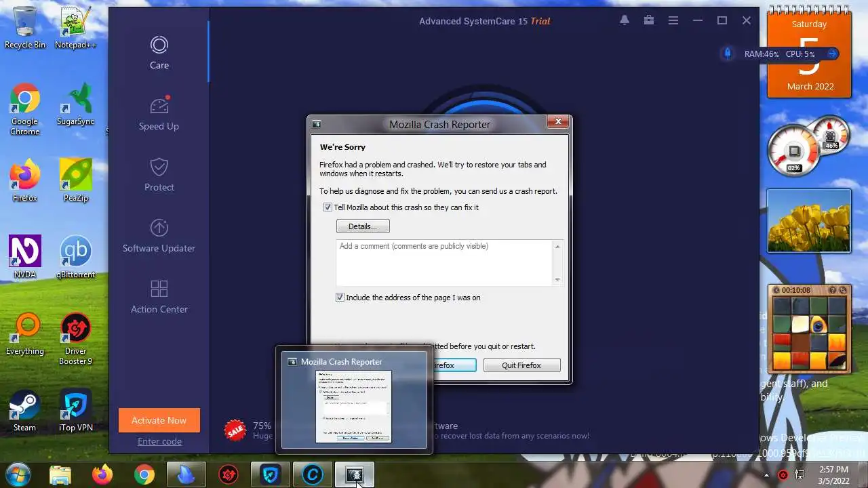The image size is (868, 488).
Task: Click the comment box scroll-up arrow
Action: [557, 246]
